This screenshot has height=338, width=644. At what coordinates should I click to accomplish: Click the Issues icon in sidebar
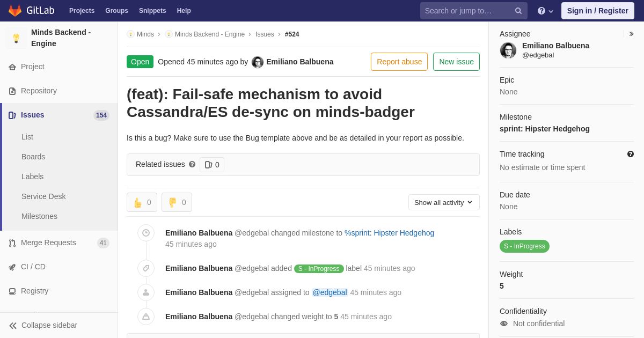[x=12, y=115]
